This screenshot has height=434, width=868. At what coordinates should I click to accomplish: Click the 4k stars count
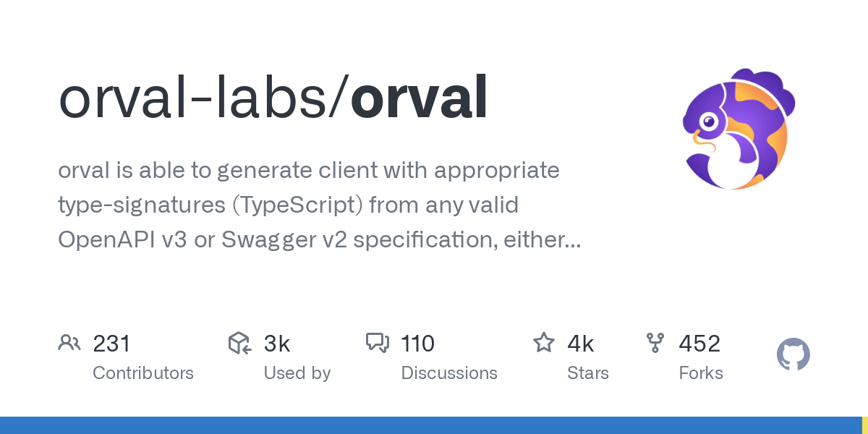581,344
